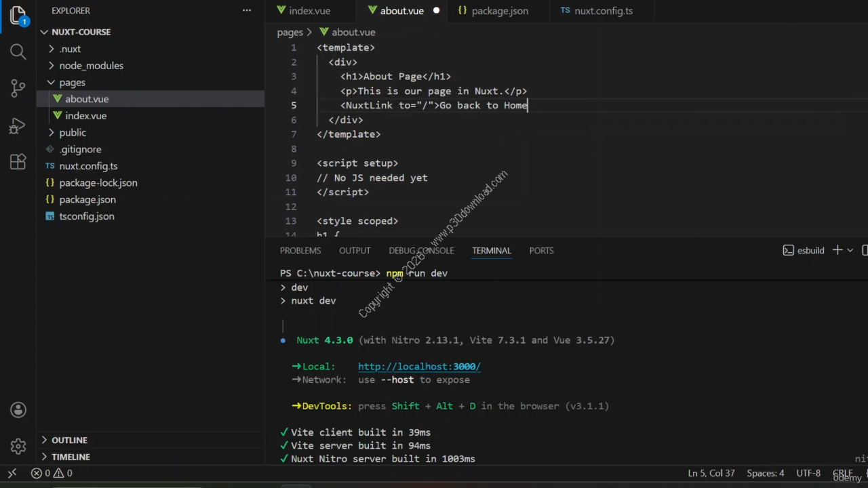Viewport: 868px width, 488px height.
Task: Open the Accounts menu icon
Action: [18, 410]
